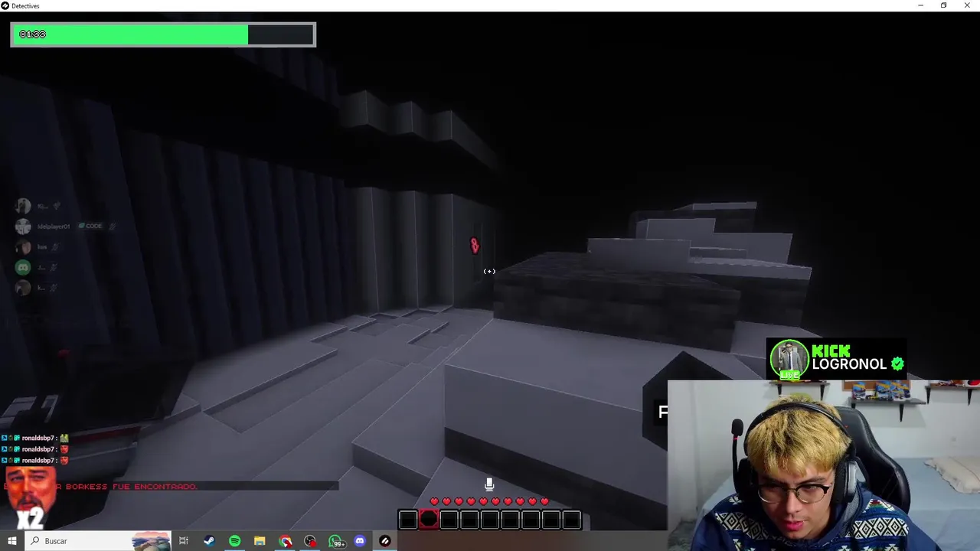Click the Idelplayer01 voice overlay avatar
Image resolution: width=980 pixels, height=551 pixels.
(x=23, y=227)
